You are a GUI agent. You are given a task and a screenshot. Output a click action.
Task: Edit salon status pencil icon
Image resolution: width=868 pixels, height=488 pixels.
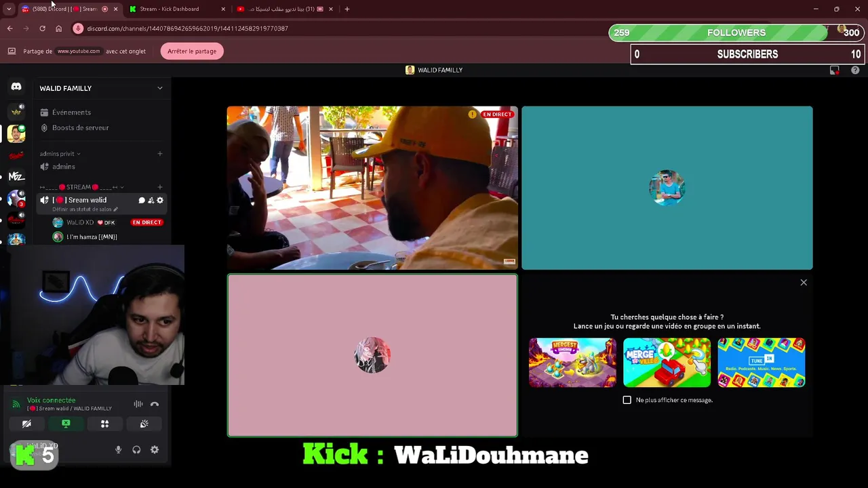point(115,209)
